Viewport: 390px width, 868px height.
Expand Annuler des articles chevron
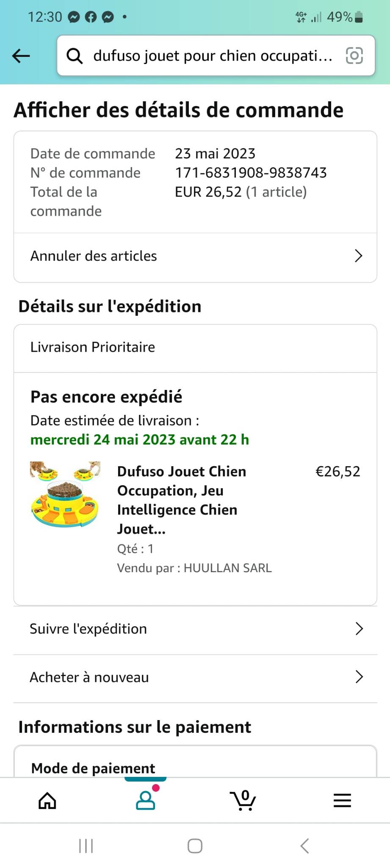click(x=358, y=256)
